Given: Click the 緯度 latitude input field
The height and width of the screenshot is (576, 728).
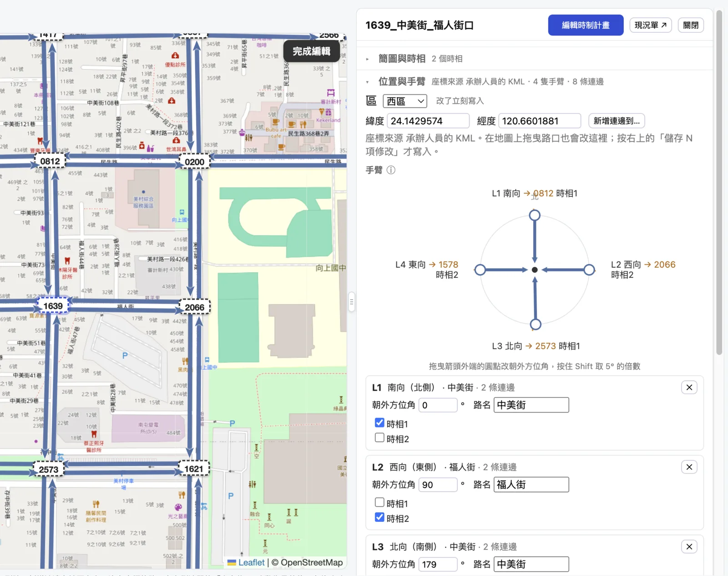Looking at the screenshot, I should point(428,121).
